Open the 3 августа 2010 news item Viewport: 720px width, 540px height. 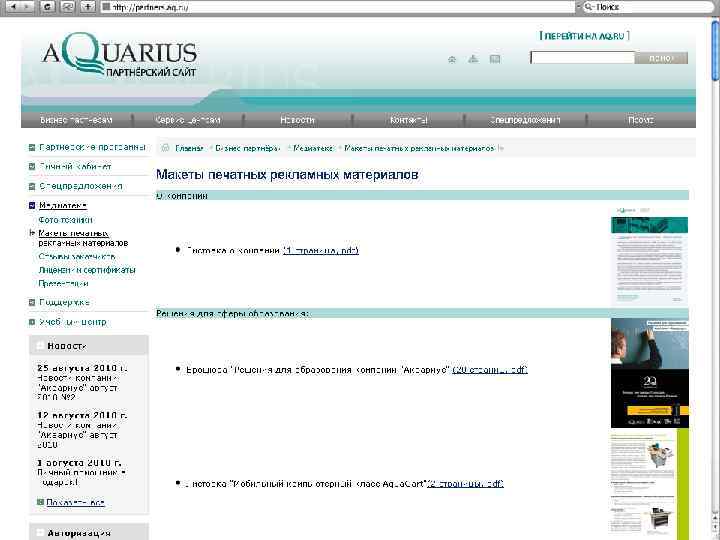click(x=82, y=472)
